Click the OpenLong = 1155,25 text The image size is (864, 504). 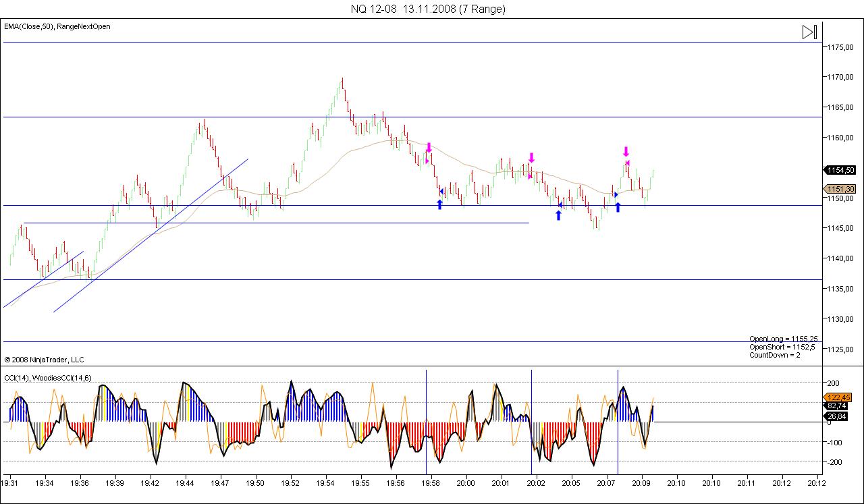click(x=784, y=339)
